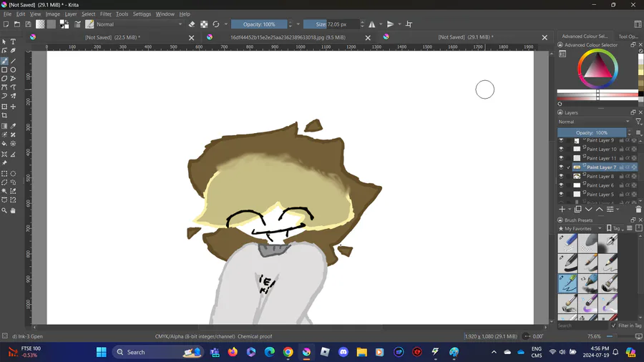Hide Paint Layer 6
Viewport: 644px width, 362px height.
tap(561, 185)
